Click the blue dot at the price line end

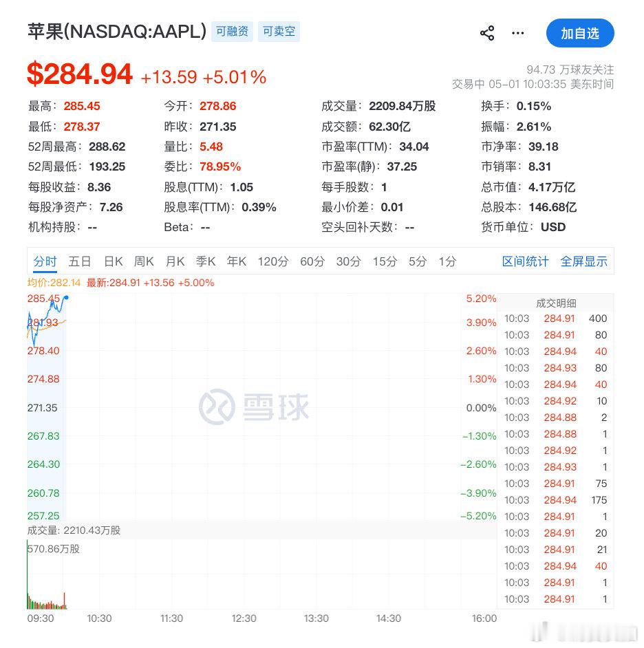coord(66,297)
